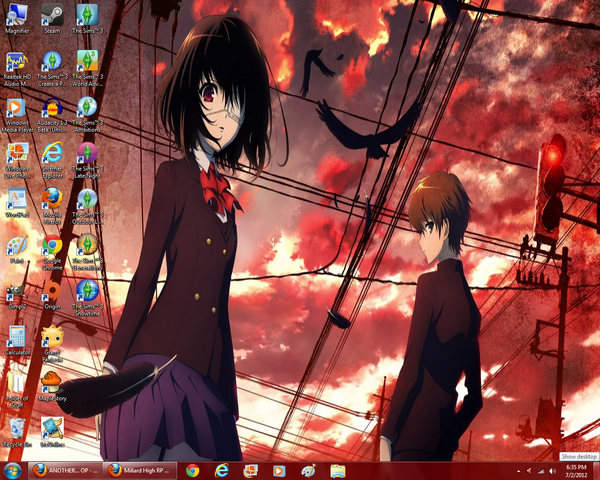Select Mozilla Firefox desktop shortcut
The width and height of the screenshot is (600, 480).
[52, 206]
